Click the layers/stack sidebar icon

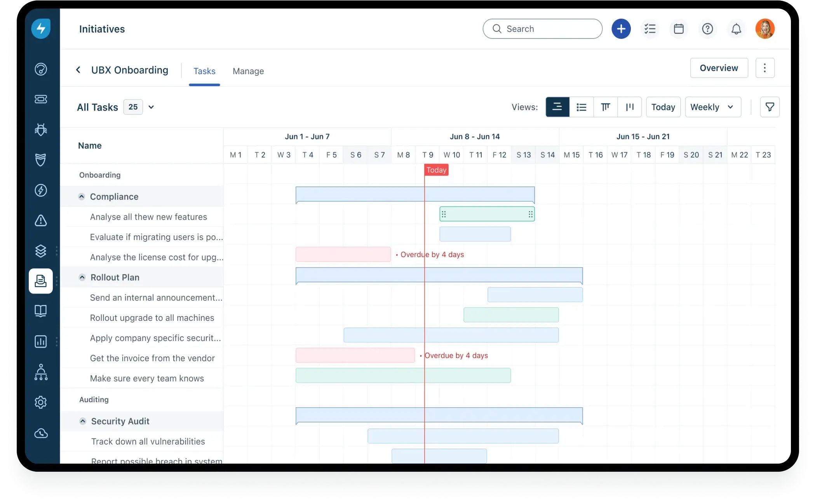(x=41, y=250)
